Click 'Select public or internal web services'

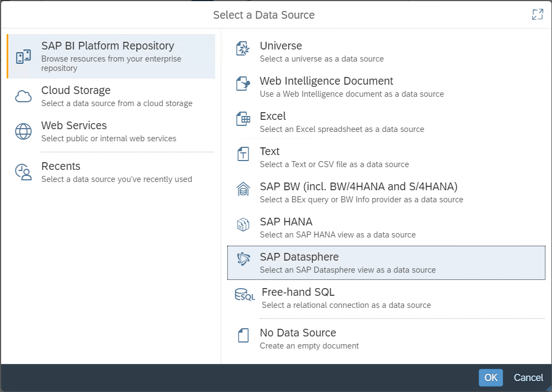click(109, 138)
